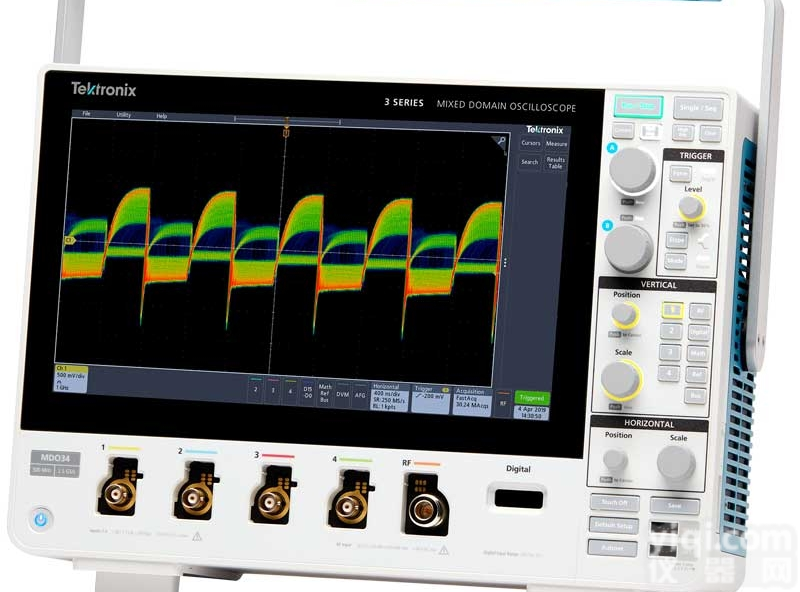800x592 pixels.
Task: Open the File menu
Action: (x=86, y=115)
